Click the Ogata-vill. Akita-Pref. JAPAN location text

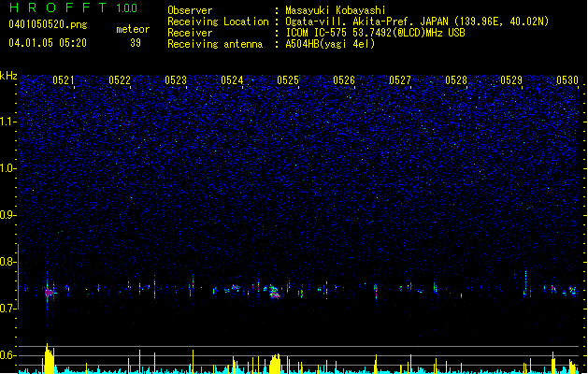(x=417, y=22)
